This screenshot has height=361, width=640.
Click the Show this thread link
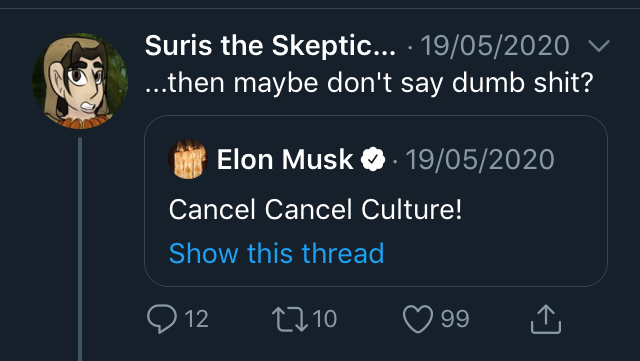coord(276,253)
